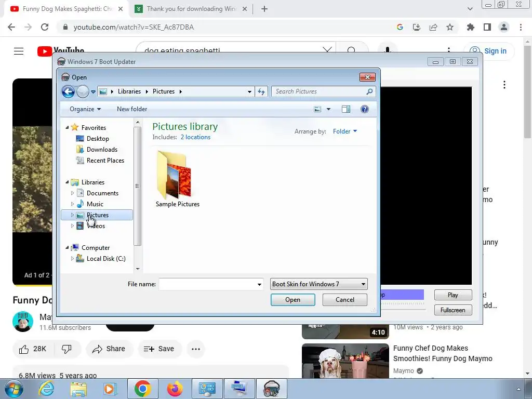Select Desktop under Favorites
This screenshot has height=399, width=532.
98,138
